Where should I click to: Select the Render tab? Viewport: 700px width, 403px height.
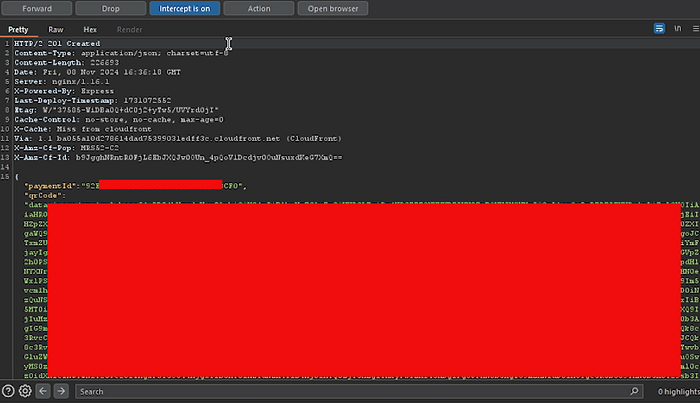(129, 29)
